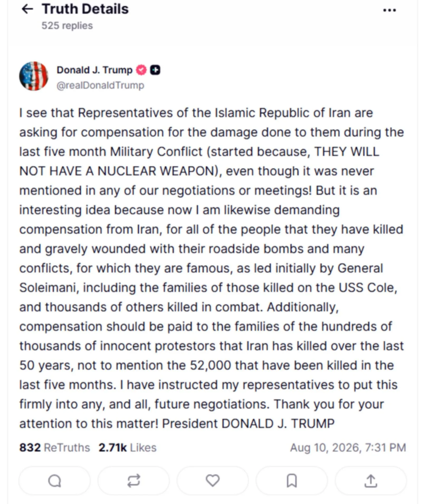Image resolution: width=422 pixels, height=504 pixels.
Task: Click the 525 replies count
Action: [67, 26]
